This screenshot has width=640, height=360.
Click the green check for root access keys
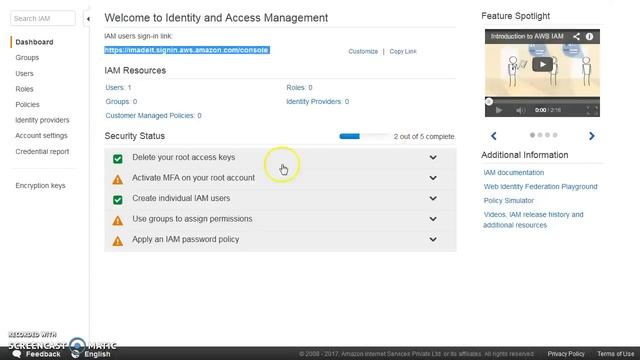click(x=118, y=159)
